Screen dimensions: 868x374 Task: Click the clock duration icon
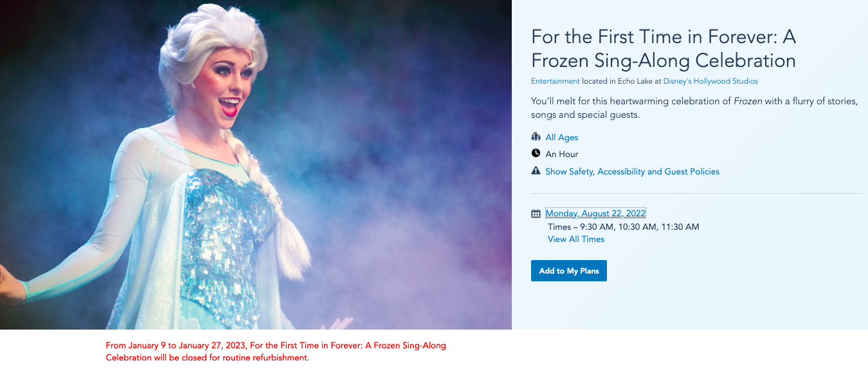(x=536, y=154)
